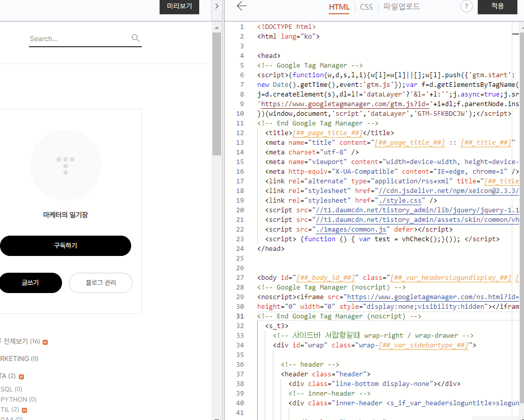Apply changes with the 적용 button
The image size is (524, 420).
[x=497, y=6]
